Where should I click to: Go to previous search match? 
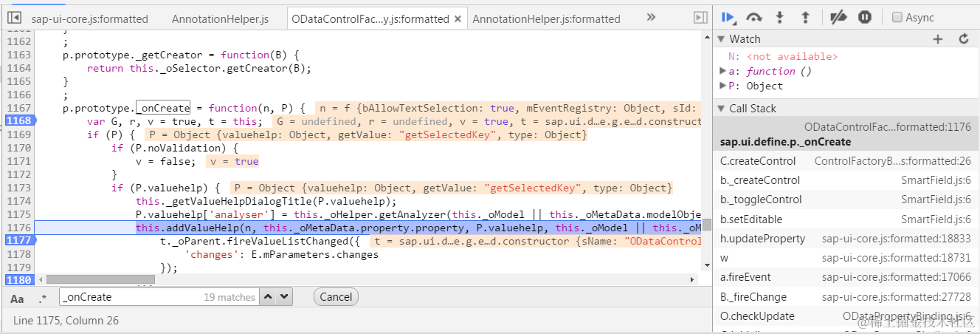click(269, 297)
